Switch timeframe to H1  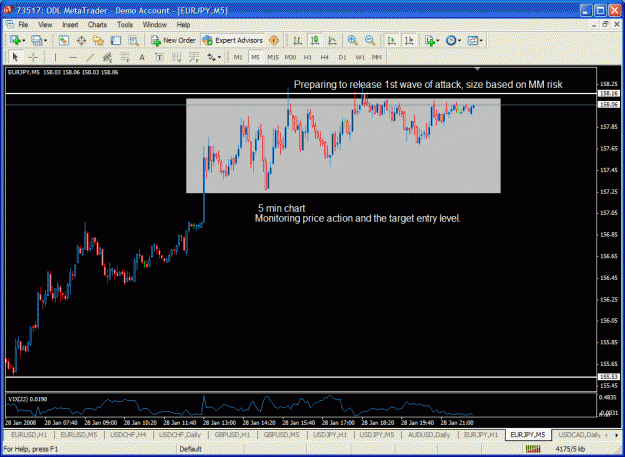[x=307, y=57]
